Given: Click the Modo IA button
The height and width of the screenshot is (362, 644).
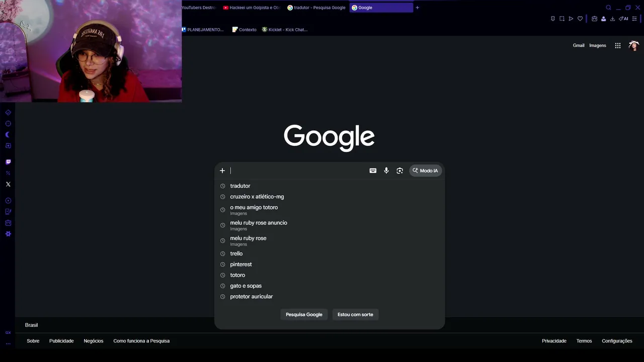Looking at the screenshot, I should (x=426, y=170).
